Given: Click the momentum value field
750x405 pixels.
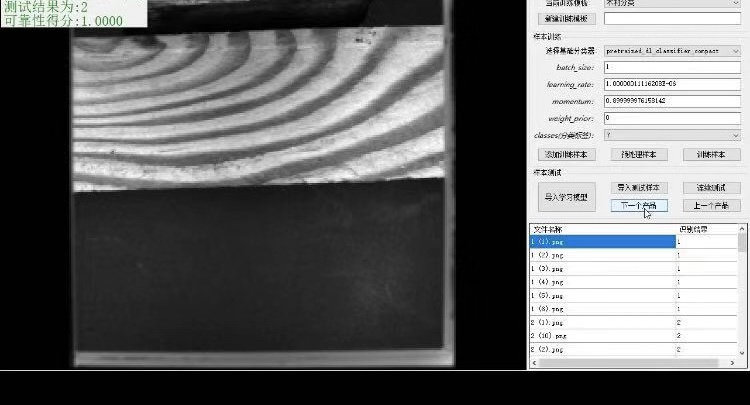Looking at the screenshot, I should coord(672,101).
